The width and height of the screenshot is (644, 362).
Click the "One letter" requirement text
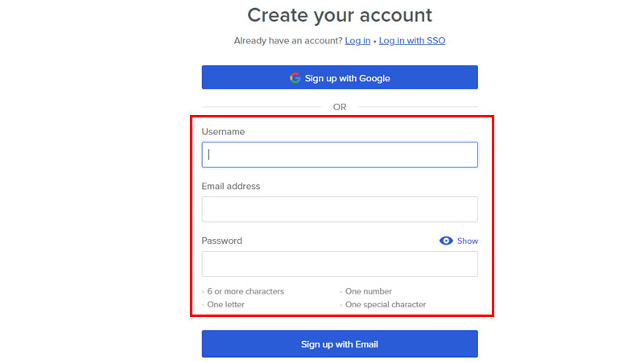pyautogui.click(x=225, y=305)
